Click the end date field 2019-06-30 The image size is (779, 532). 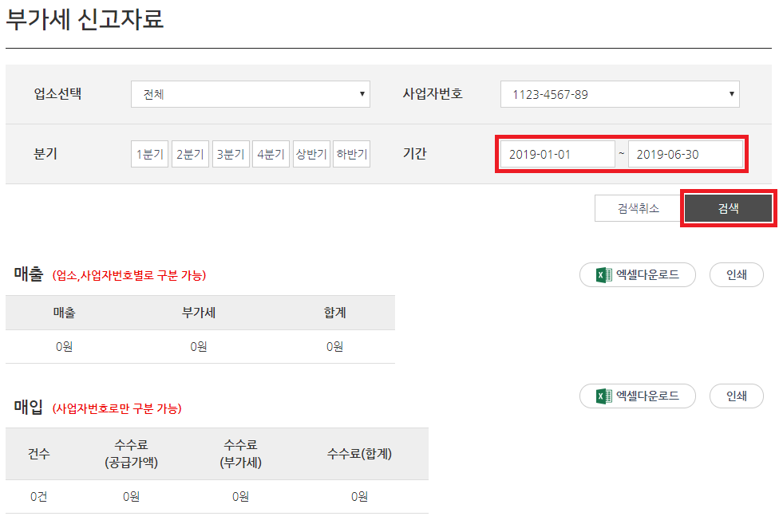tap(686, 155)
